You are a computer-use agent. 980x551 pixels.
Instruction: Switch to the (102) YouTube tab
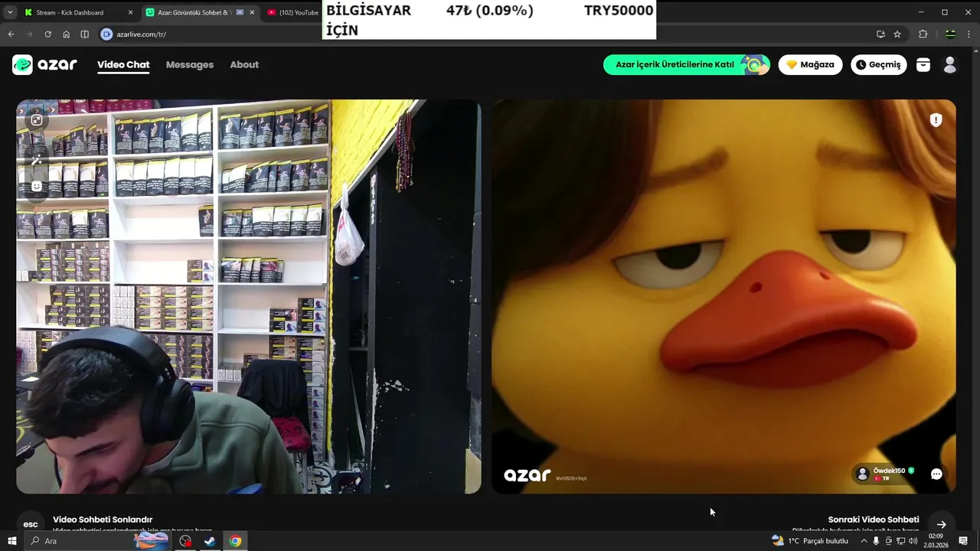(293, 12)
